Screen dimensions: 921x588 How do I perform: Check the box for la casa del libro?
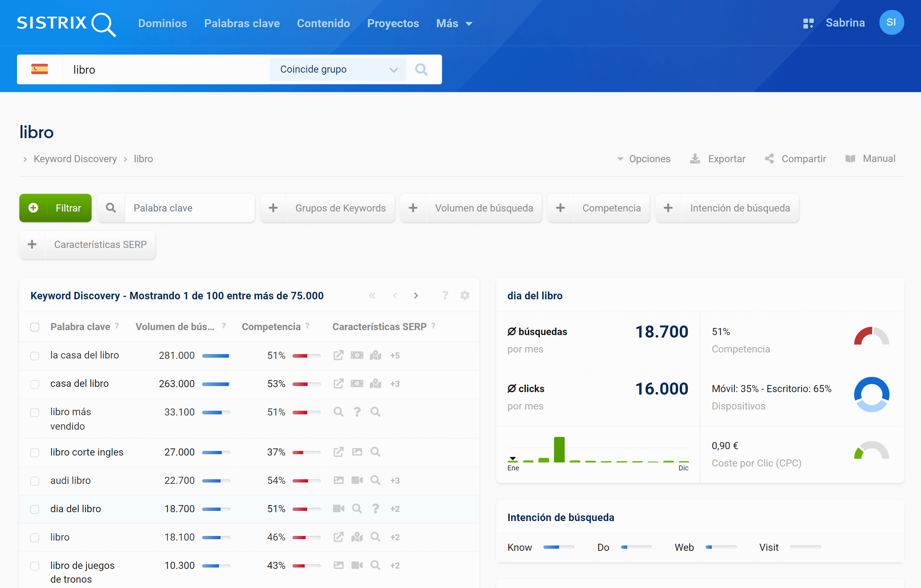[x=35, y=356]
